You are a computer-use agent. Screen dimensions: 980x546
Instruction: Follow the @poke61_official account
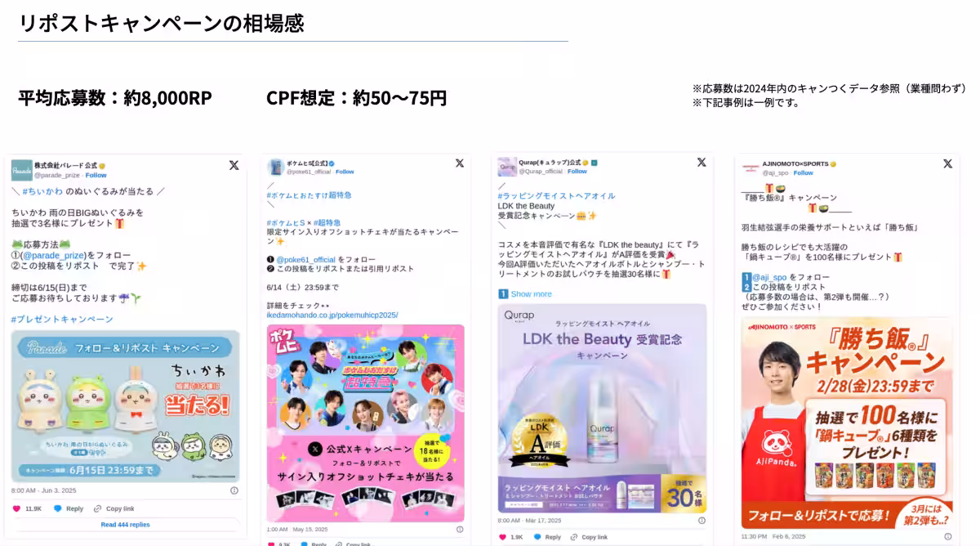345,172
